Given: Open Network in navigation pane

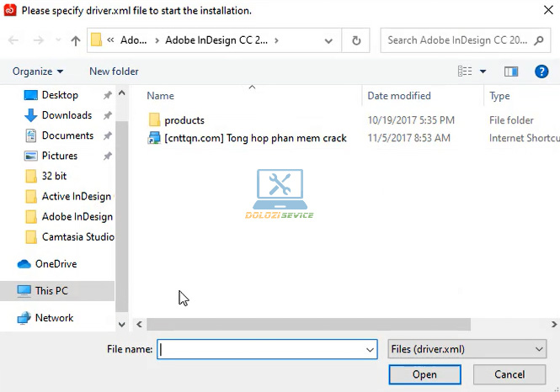Looking at the screenshot, I should pyautogui.click(x=54, y=318).
